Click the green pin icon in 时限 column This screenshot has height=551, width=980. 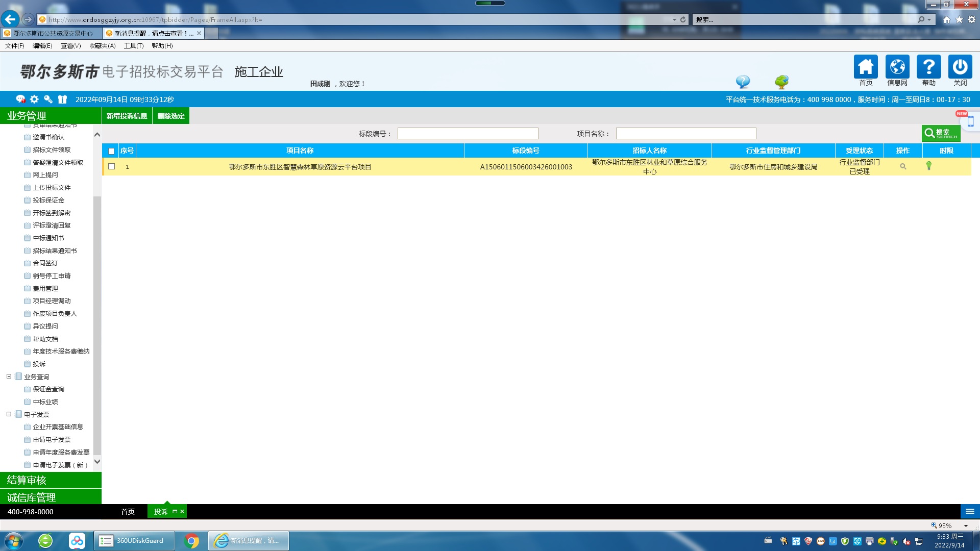tap(929, 166)
